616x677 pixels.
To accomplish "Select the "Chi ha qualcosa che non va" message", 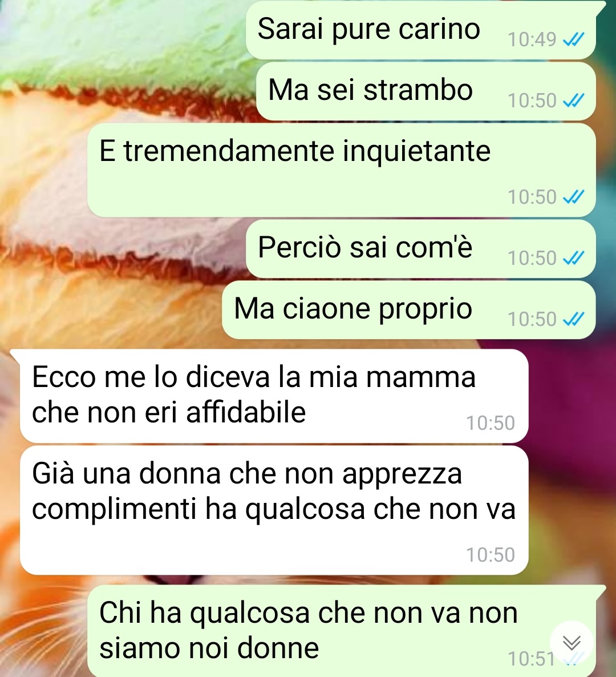I will tap(342, 631).
